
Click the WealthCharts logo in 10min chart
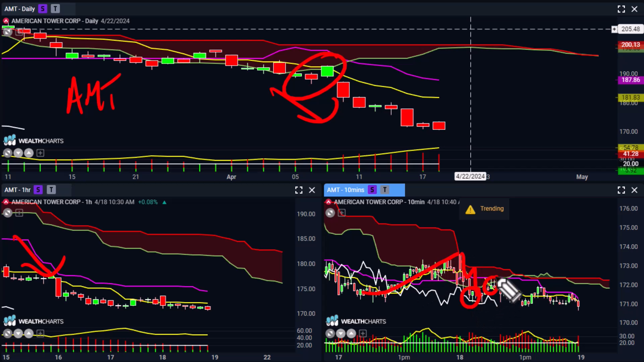(x=356, y=321)
